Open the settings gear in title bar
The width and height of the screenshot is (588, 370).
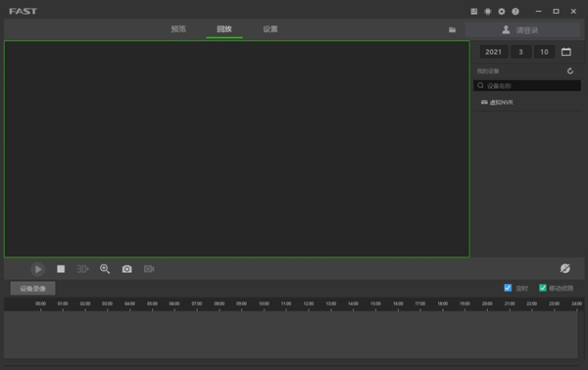[502, 12]
